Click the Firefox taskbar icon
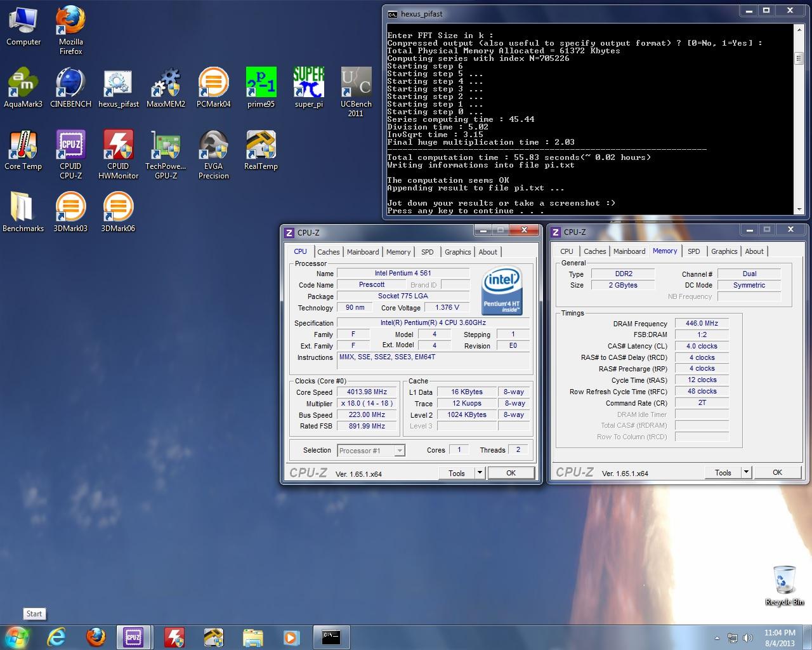 click(x=96, y=637)
